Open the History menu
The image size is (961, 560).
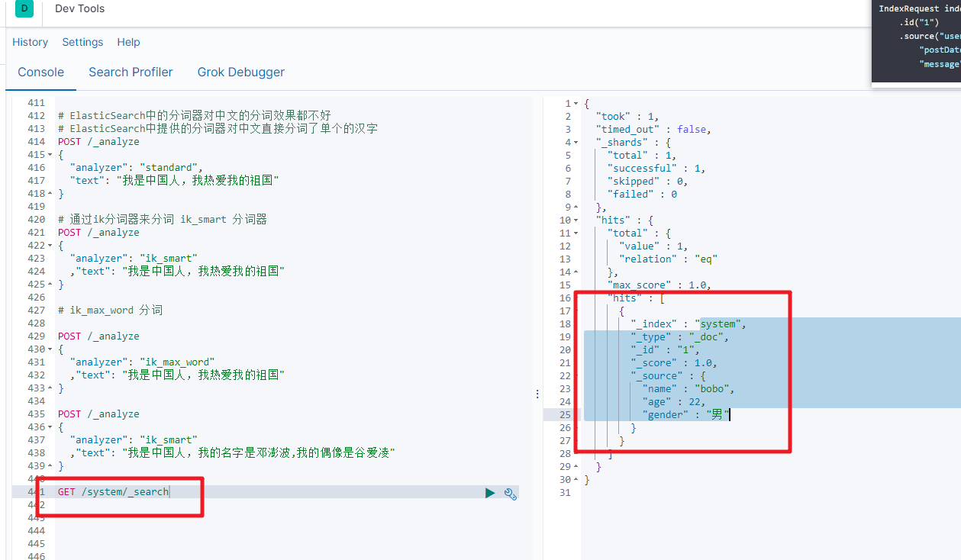[30, 42]
